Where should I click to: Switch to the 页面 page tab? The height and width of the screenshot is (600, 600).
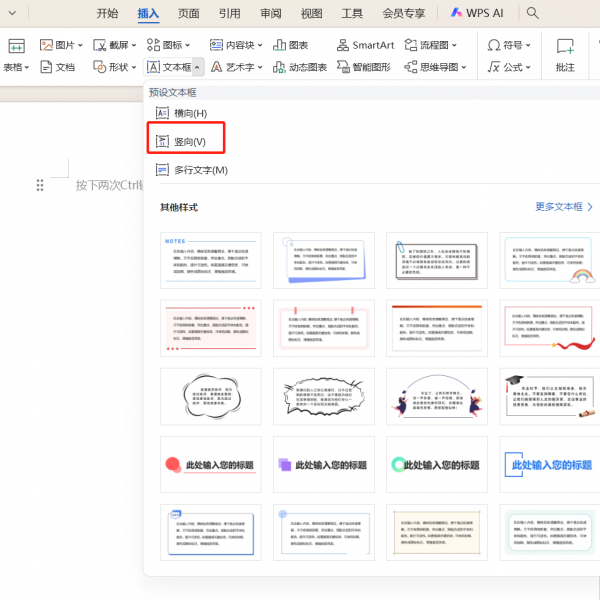(x=188, y=13)
